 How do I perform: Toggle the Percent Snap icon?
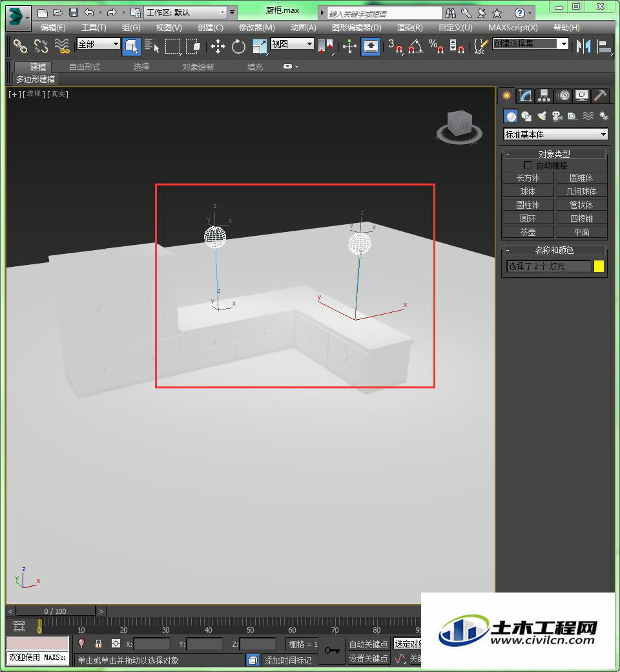(436, 47)
